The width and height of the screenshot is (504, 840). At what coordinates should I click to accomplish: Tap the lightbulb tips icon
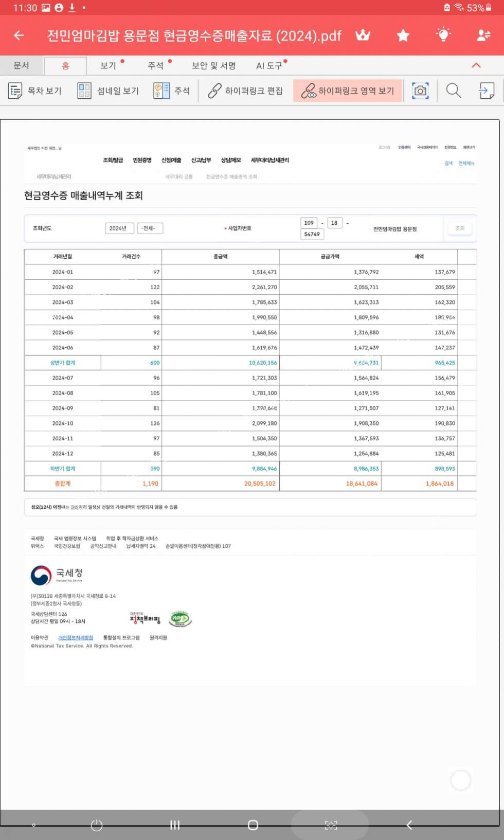click(443, 35)
